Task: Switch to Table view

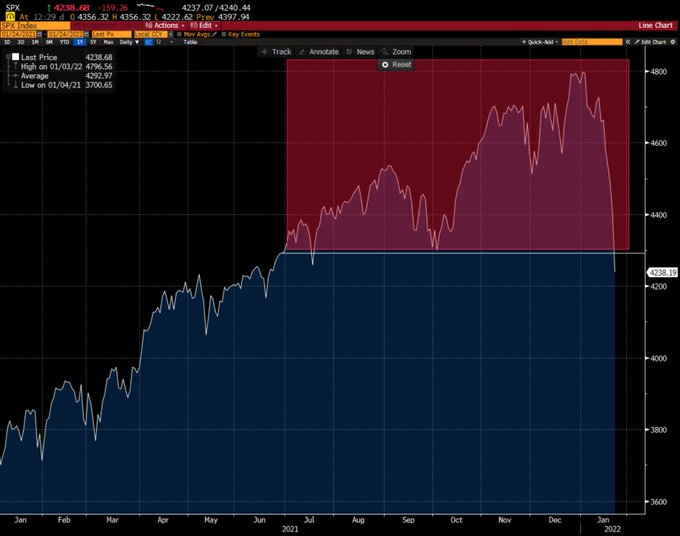Action: [190, 42]
